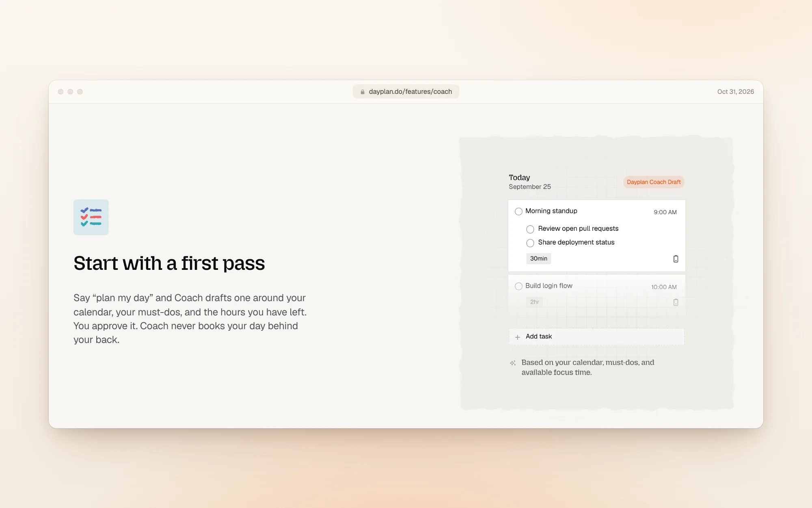Click the lock icon in the address bar
Image resolution: width=812 pixels, height=508 pixels.
(363, 92)
